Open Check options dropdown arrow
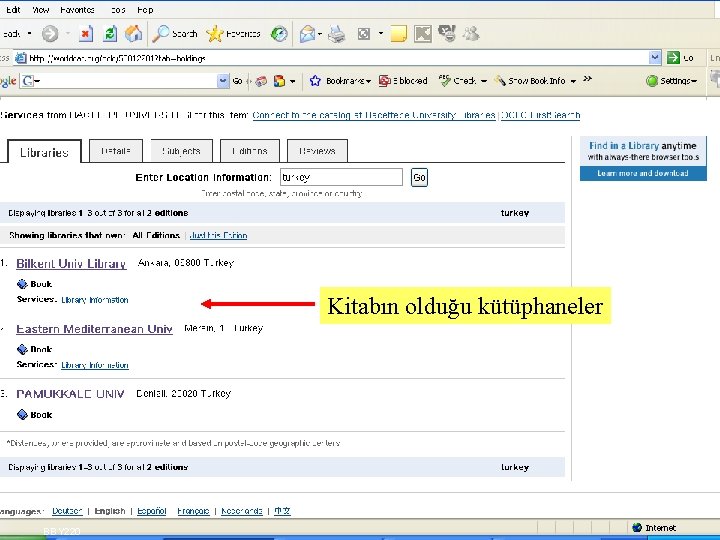This screenshot has width=720, height=540. pyautogui.click(x=484, y=81)
